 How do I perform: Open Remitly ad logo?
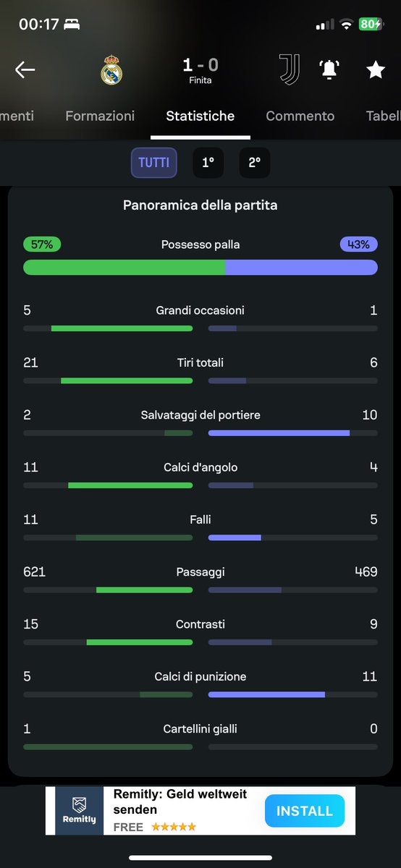[79, 811]
